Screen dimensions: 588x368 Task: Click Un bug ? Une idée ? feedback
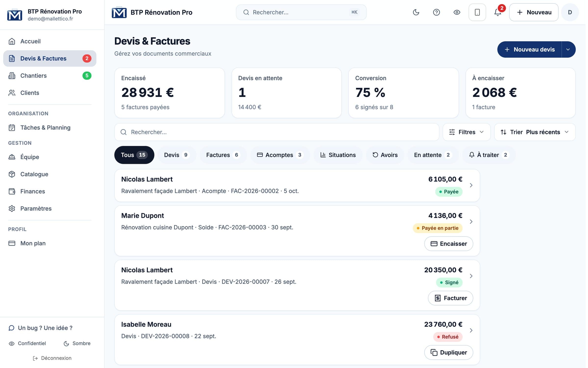coord(41,328)
